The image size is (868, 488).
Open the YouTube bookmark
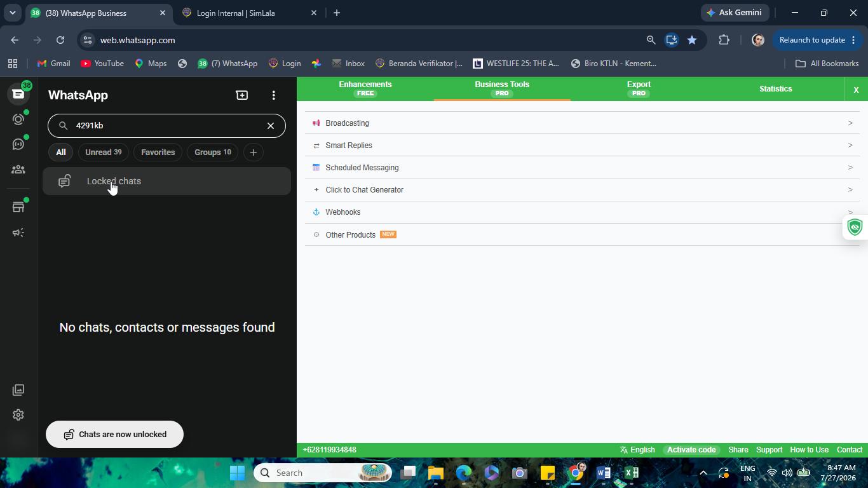point(102,64)
